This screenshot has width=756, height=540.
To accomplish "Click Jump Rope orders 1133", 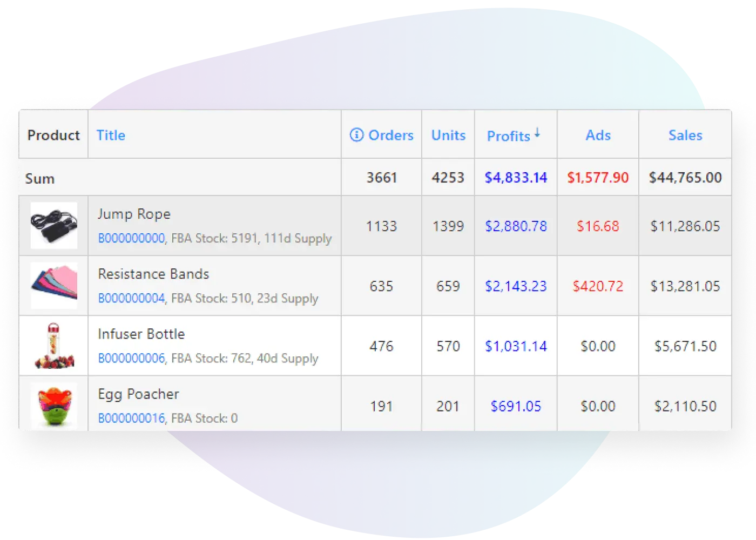I will (x=382, y=226).
